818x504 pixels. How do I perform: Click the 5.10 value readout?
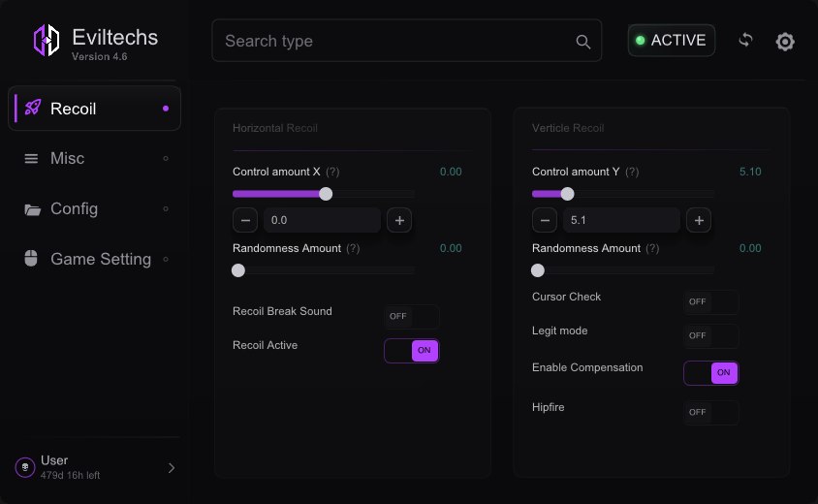(x=750, y=172)
